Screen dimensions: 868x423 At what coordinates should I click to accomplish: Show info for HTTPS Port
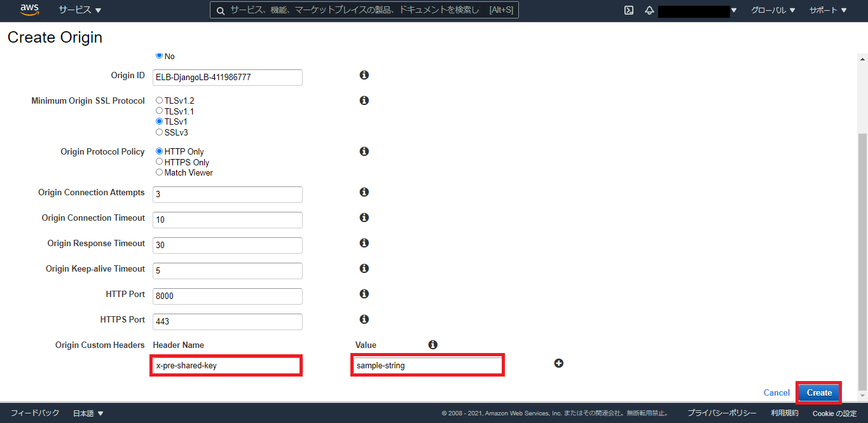tap(364, 319)
